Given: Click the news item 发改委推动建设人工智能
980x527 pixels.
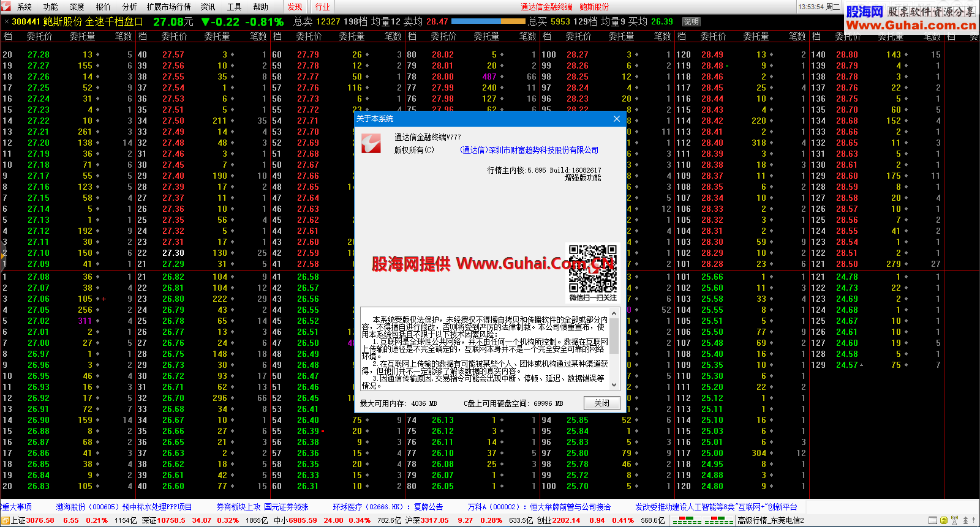Looking at the screenshot, I should [716, 507].
